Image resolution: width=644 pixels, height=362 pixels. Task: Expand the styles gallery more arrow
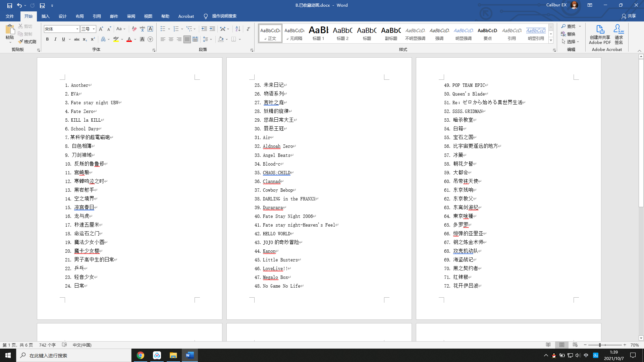pyautogui.click(x=551, y=40)
